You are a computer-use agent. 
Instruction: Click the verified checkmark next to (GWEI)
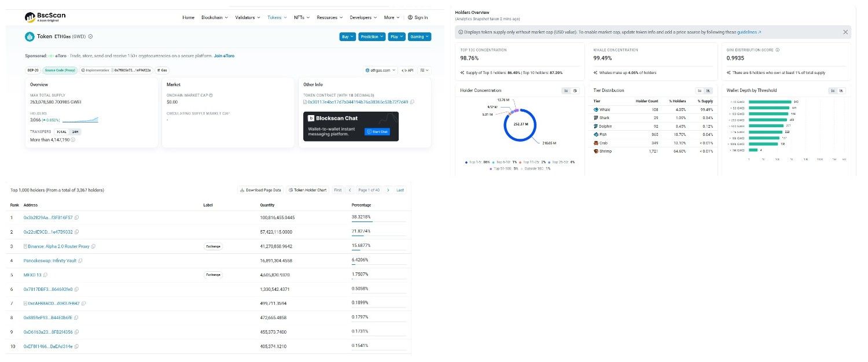(90, 36)
